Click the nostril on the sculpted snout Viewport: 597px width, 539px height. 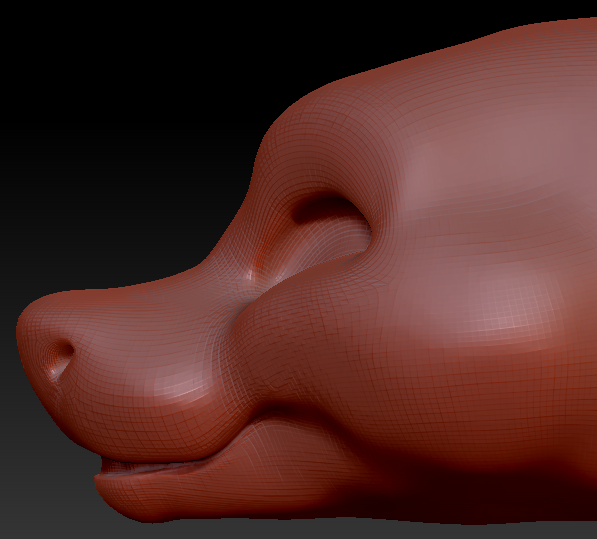59,359
